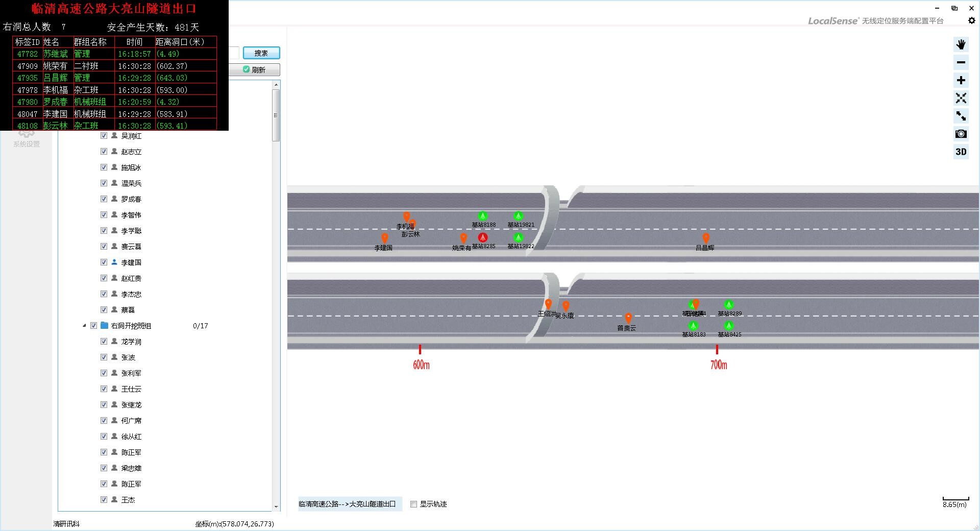The width and height of the screenshot is (980, 531).
Task: Select the hand pan tool
Action: tap(961, 44)
